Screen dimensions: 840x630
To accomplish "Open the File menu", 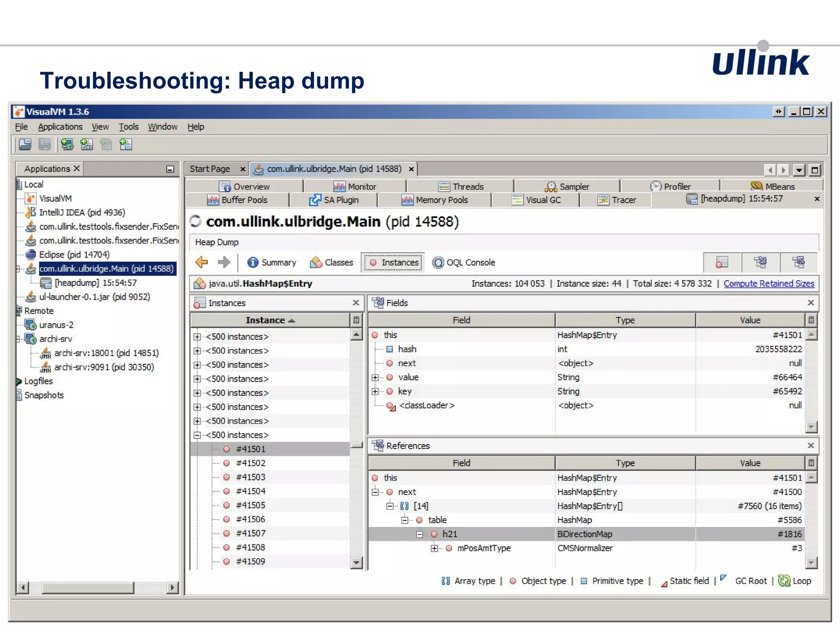I will [21, 127].
